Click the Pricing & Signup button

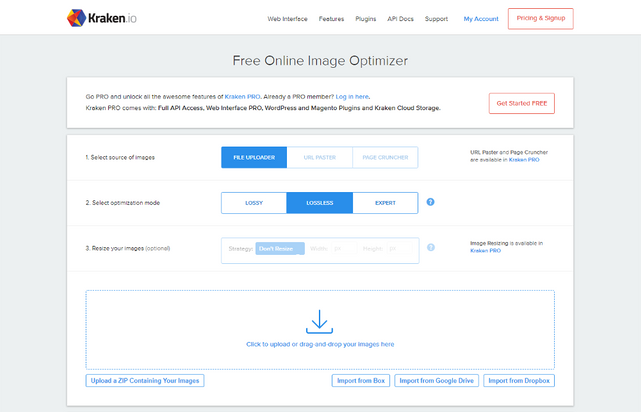[x=540, y=18]
